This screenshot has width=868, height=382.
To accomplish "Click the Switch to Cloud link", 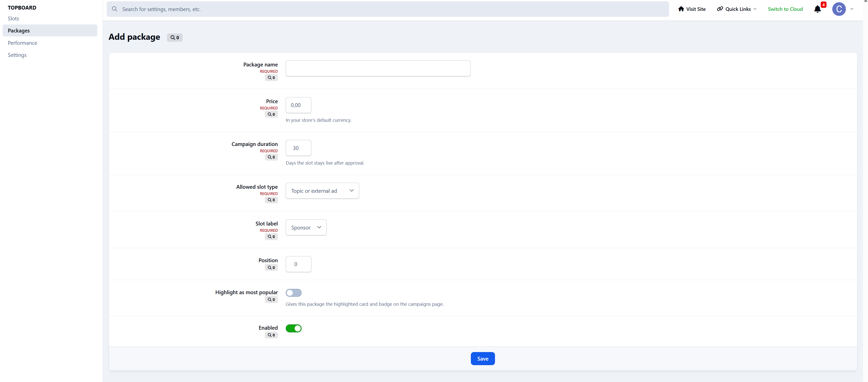I will pos(785,9).
